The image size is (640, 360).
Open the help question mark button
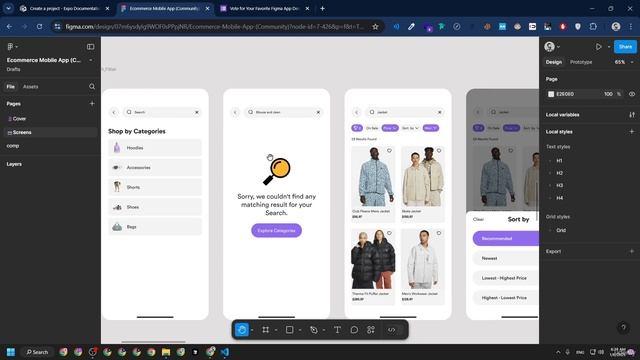pyautogui.click(x=623, y=327)
